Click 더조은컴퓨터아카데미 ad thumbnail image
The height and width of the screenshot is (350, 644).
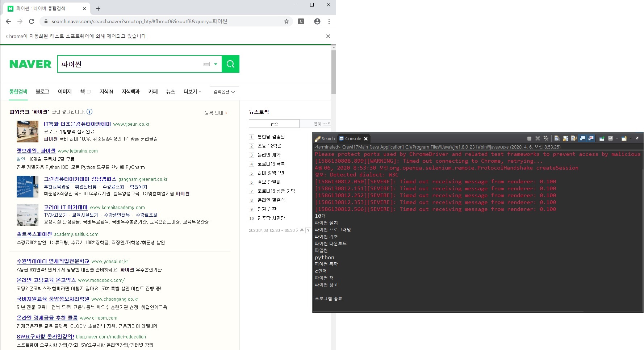(28, 132)
